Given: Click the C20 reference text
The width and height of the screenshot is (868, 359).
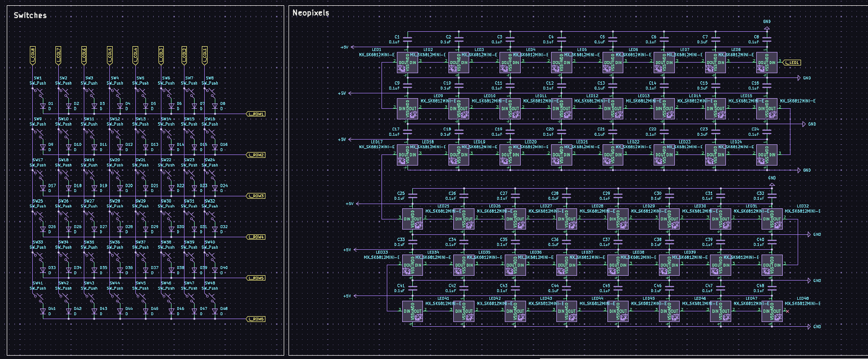Looking at the screenshot, I should coord(550,129).
